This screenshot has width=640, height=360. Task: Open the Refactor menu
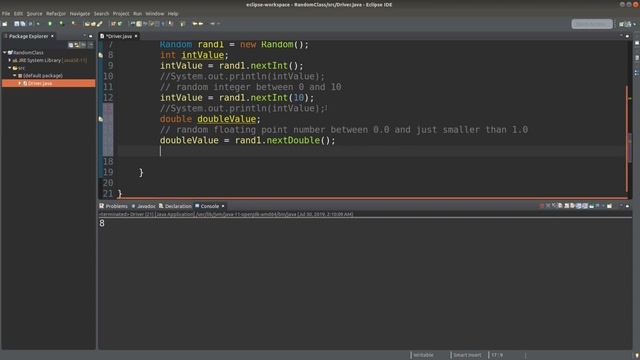56,13
